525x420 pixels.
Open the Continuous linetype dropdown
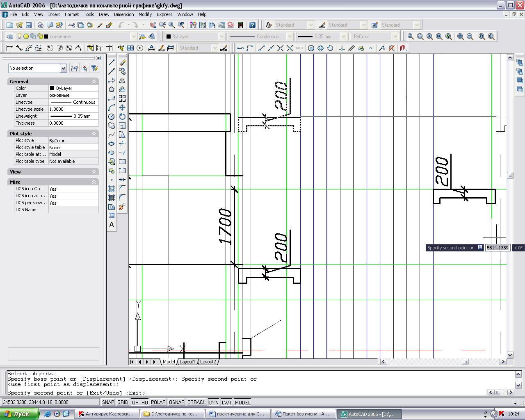coord(289,37)
